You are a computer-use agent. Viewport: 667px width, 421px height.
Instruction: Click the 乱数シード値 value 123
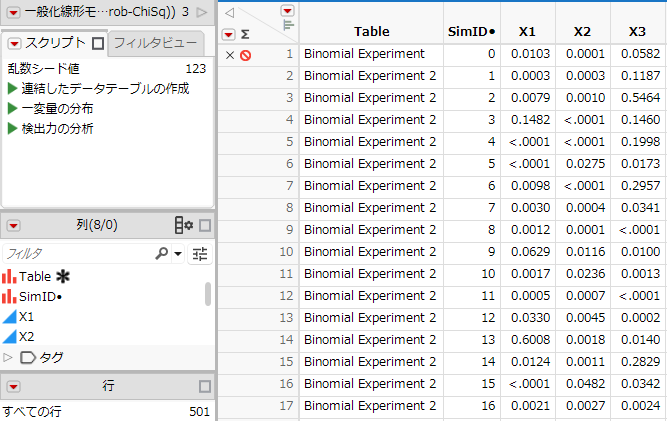coord(196,68)
